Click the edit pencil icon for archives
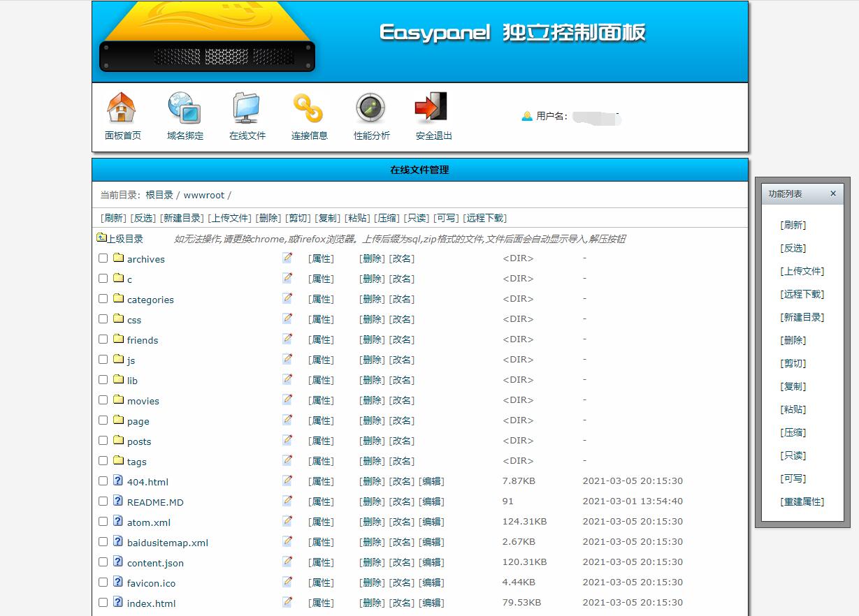Viewport: 859px width, 616px height. tap(287, 258)
